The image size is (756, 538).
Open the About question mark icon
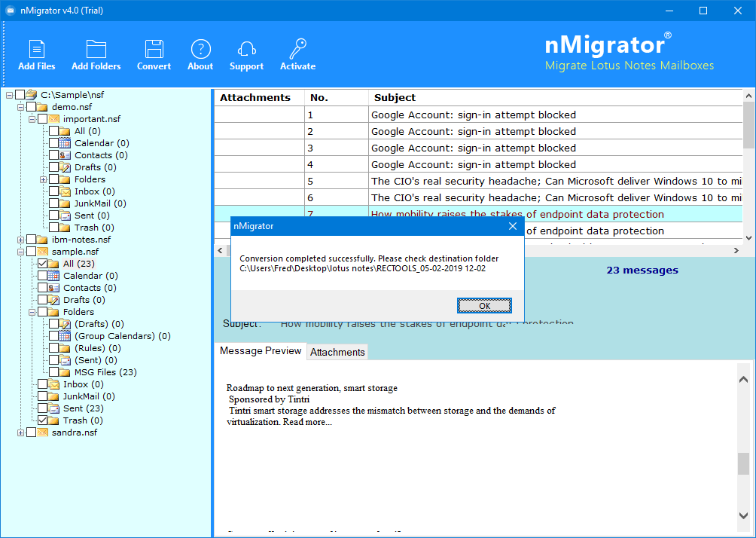tap(200, 49)
